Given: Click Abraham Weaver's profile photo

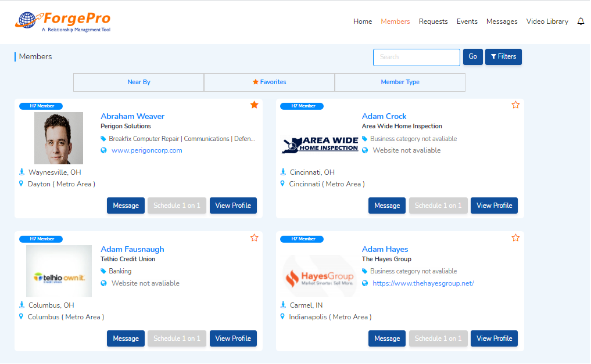Looking at the screenshot, I should point(59,138).
